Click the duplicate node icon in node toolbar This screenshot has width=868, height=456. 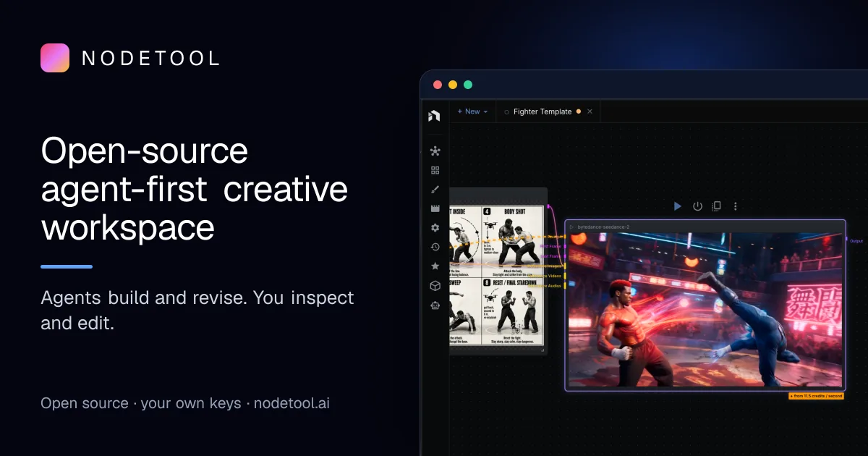716,206
